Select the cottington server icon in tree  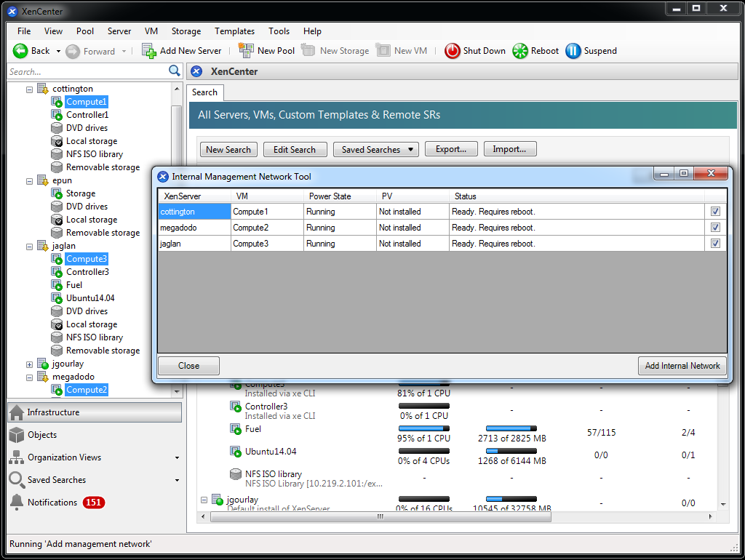pos(43,88)
